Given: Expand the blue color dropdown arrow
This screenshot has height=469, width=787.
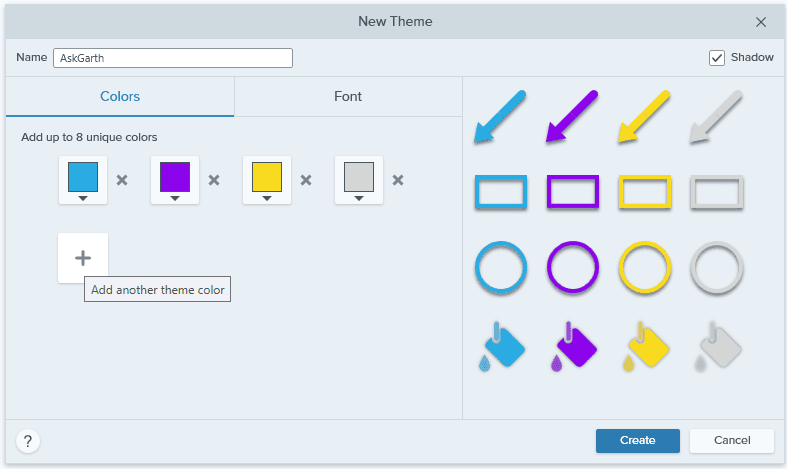Looking at the screenshot, I should point(83,199).
